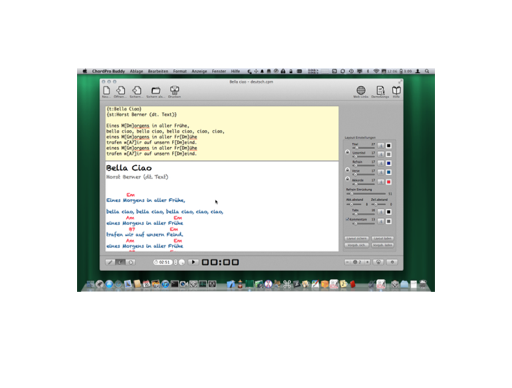The image size is (512, 388).
Task: Create a new song with Neu icon
Action: click(x=106, y=91)
